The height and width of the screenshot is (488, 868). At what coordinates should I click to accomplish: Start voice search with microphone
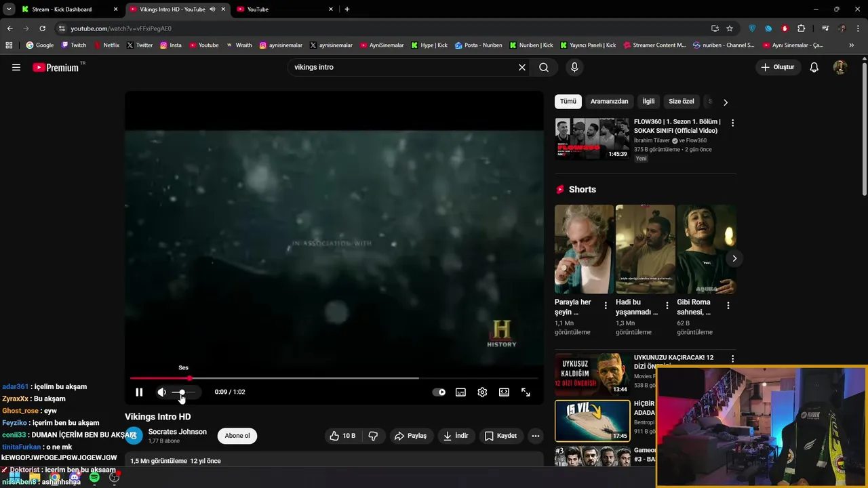coord(574,67)
